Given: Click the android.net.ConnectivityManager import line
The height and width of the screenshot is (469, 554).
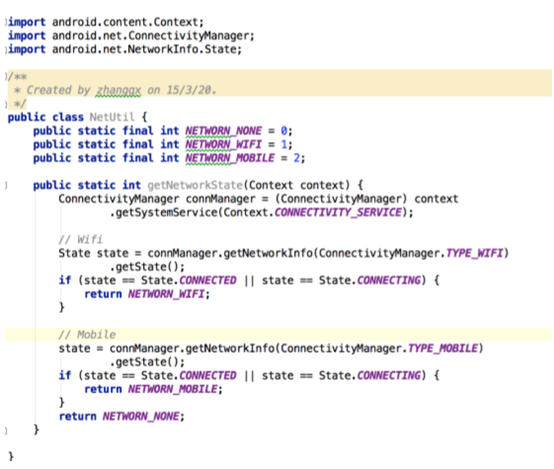Looking at the screenshot, I should pos(131,36).
